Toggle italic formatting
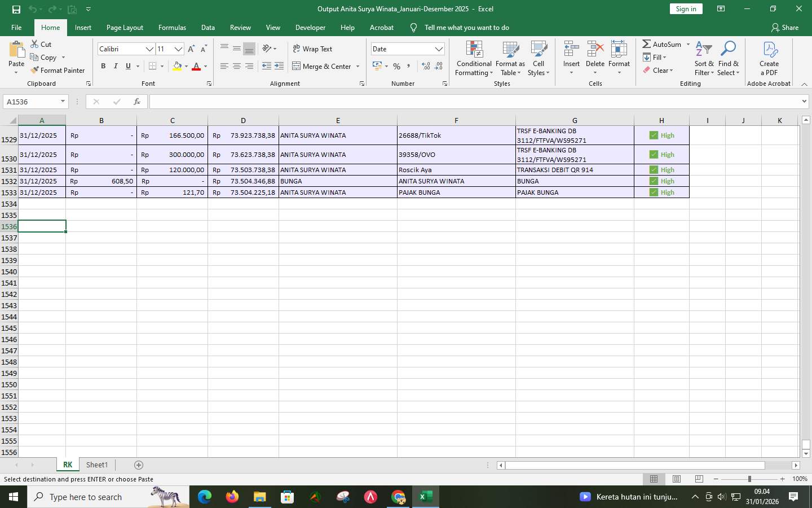The image size is (812, 508). coord(116,66)
